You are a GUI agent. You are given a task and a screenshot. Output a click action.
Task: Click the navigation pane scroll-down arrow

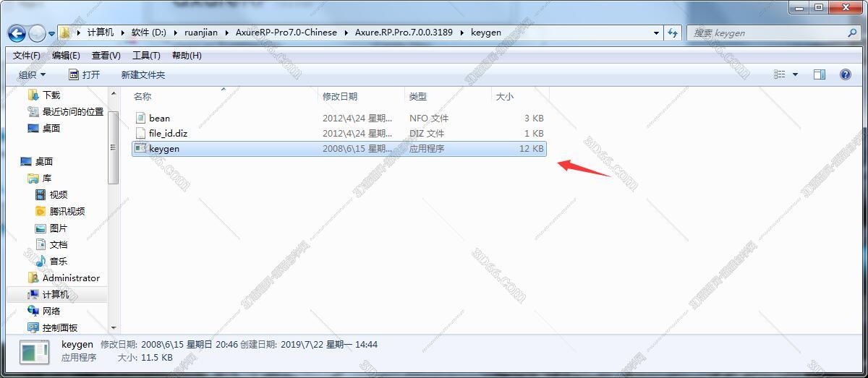coord(114,328)
